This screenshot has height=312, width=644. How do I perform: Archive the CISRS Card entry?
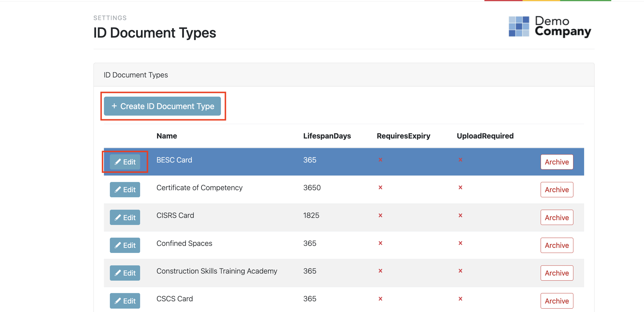point(556,217)
